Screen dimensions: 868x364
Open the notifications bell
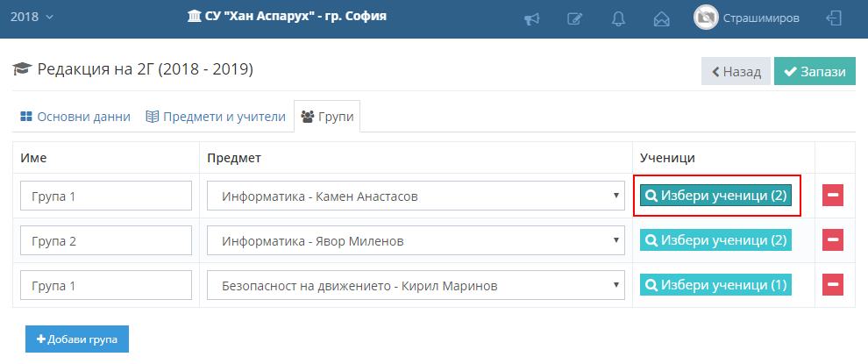point(618,18)
